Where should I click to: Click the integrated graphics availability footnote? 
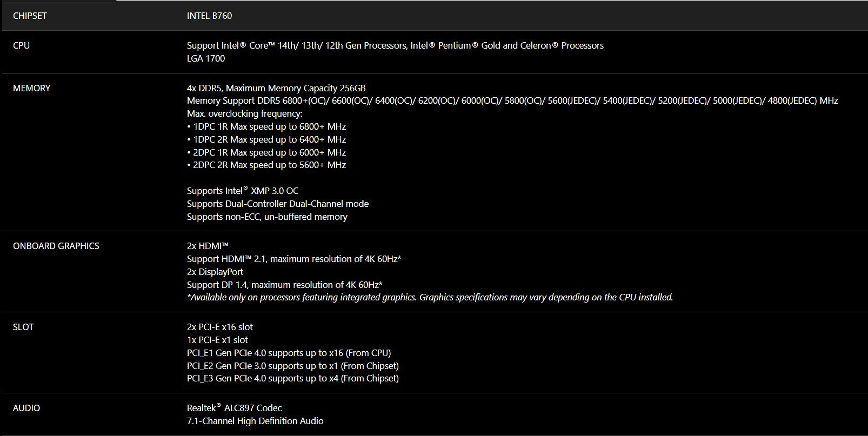point(430,297)
